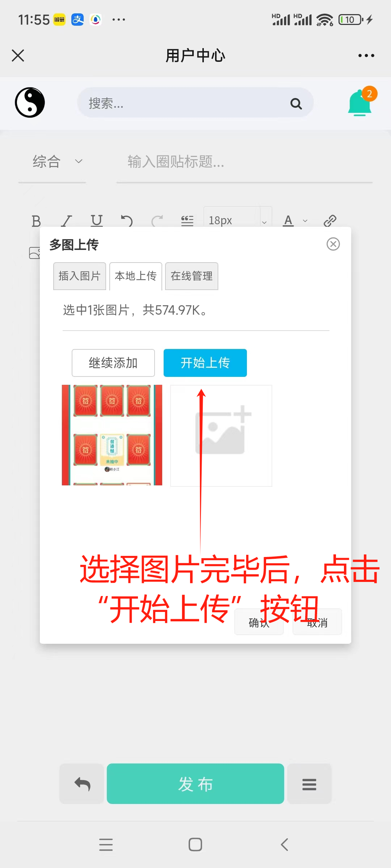Screen dimensions: 391x868
Task: Tap the green 发布 publish button
Action: pos(195,784)
